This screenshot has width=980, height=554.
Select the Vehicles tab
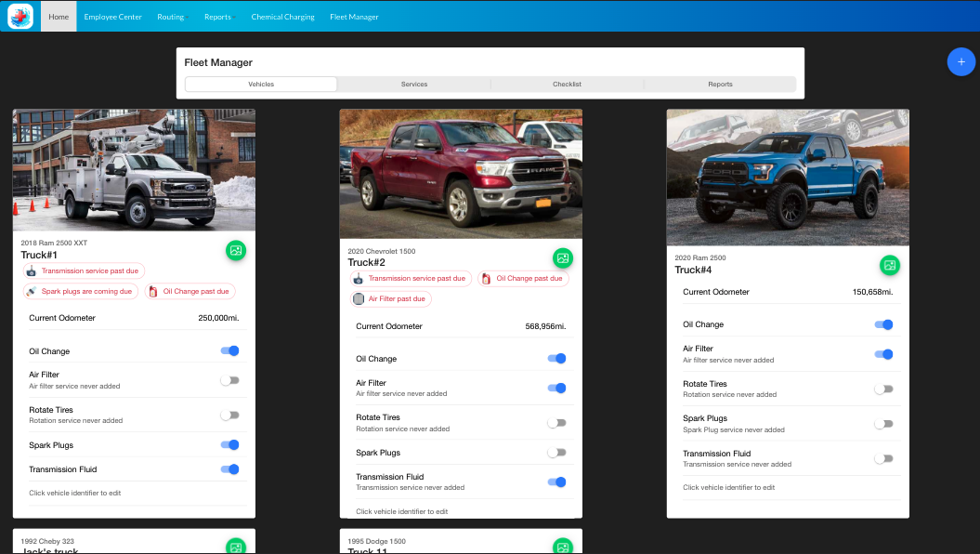pyautogui.click(x=261, y=84)
